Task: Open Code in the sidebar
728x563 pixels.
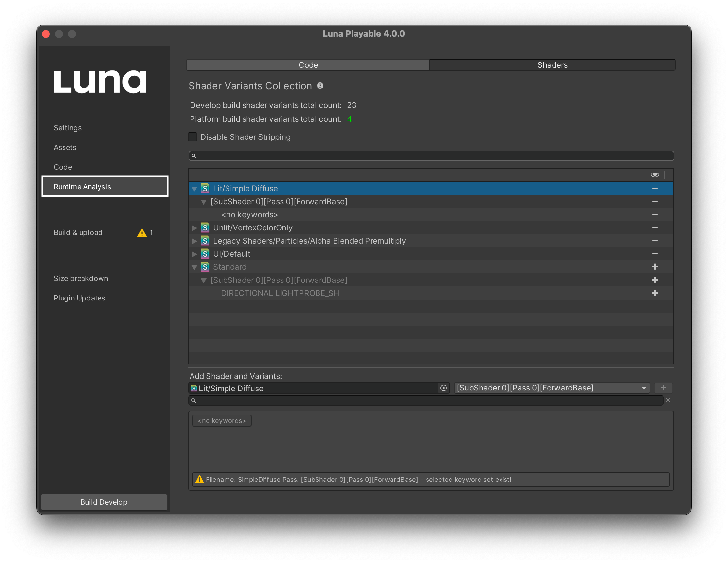Action: click(x=63, y=167)
